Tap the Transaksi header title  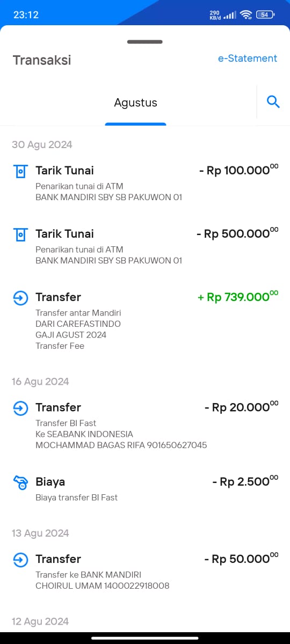tap(42, 60)
